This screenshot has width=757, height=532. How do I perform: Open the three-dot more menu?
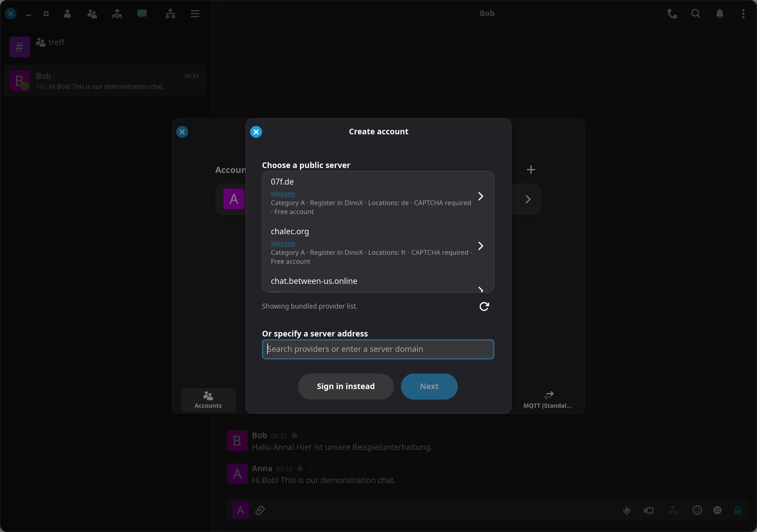[x=743, y=14]
